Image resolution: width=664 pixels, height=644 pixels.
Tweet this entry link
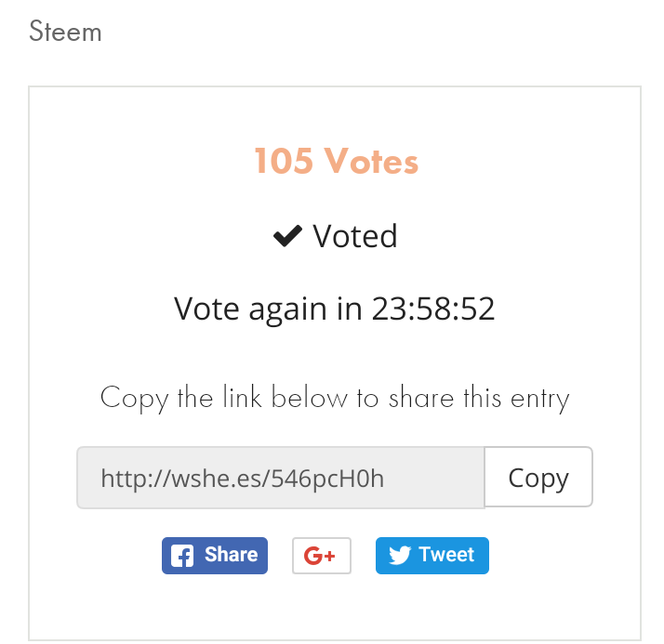tap(432, 556)
